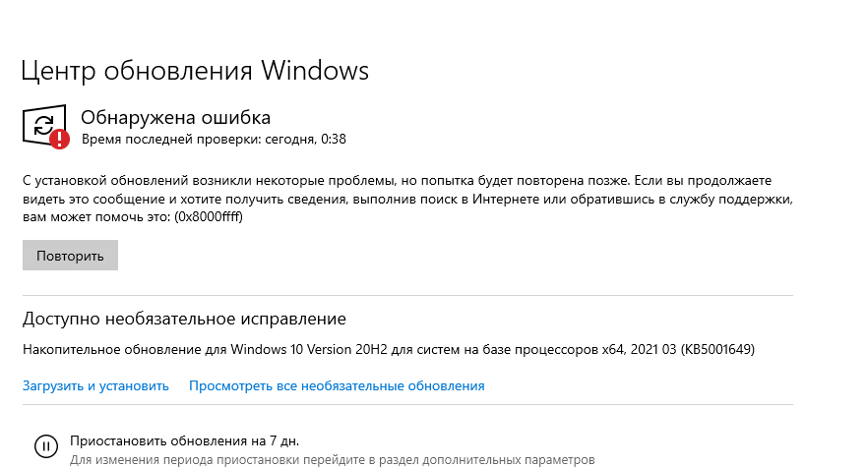Click the first line of the error description
The width and height of the screenshot is (868, 468).
pyautogui.click(x=397, y=181)
